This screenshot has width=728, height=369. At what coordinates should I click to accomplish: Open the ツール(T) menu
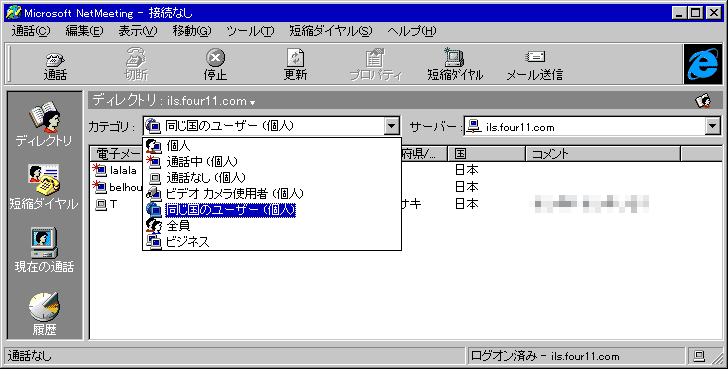250,31
